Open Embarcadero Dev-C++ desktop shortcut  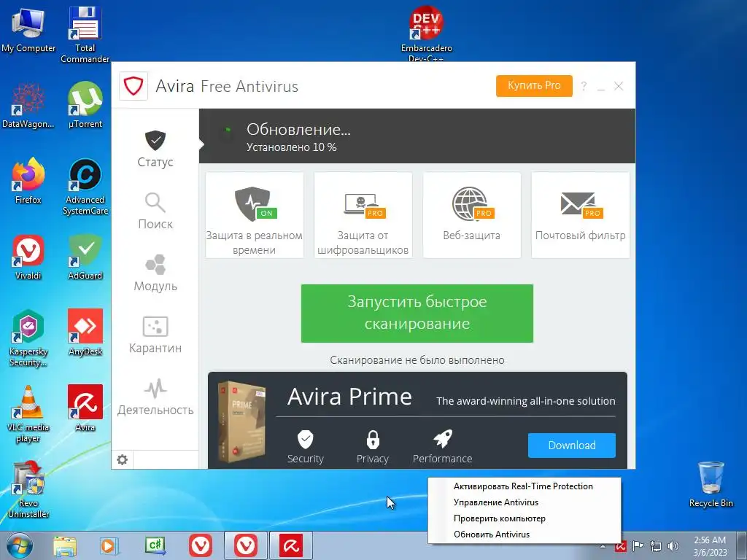pos(426,34)
